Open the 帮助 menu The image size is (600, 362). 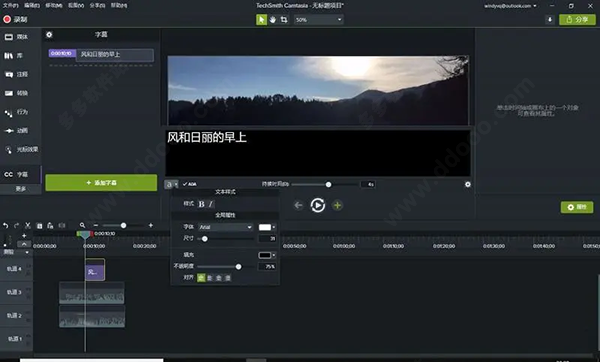tap(119, 5)
